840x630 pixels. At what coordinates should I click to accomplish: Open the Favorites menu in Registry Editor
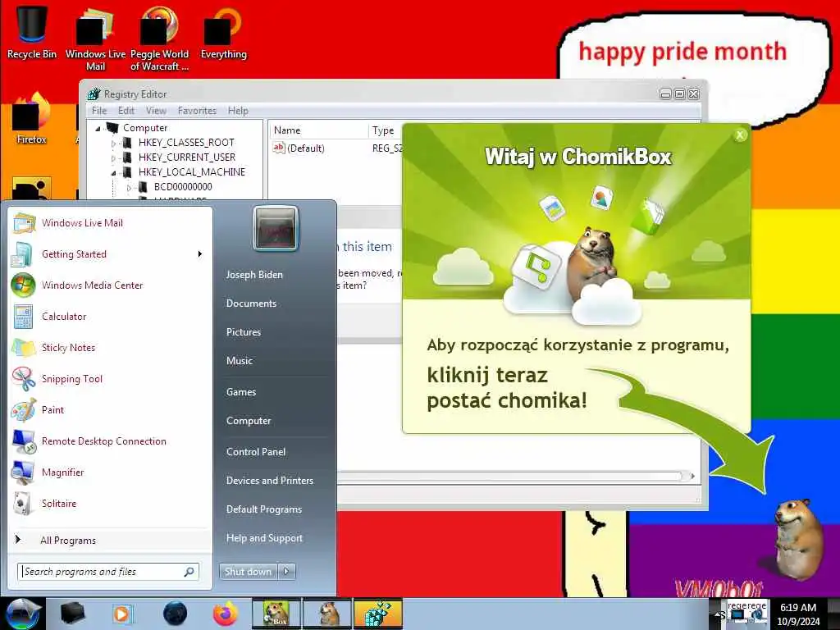click(197, 111)
